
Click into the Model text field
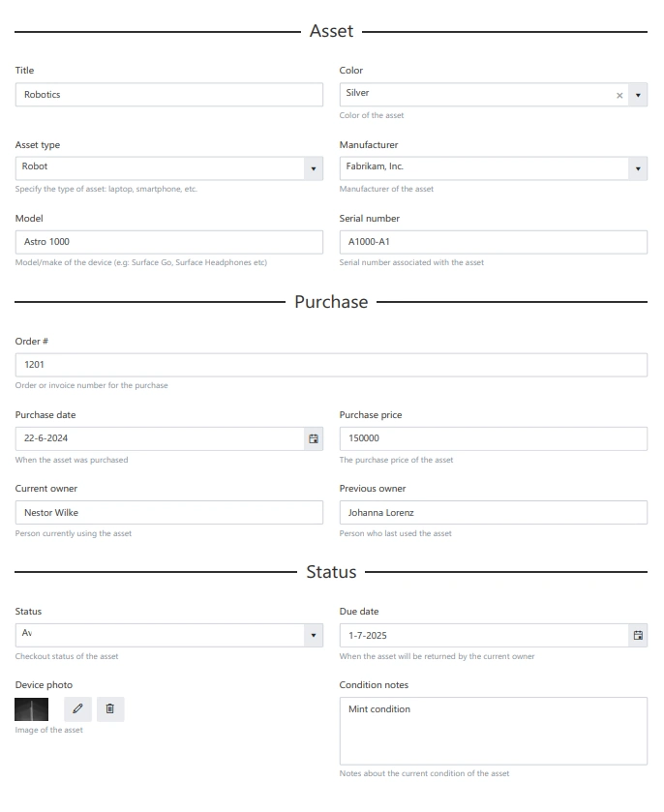click(x=169, y=242)
